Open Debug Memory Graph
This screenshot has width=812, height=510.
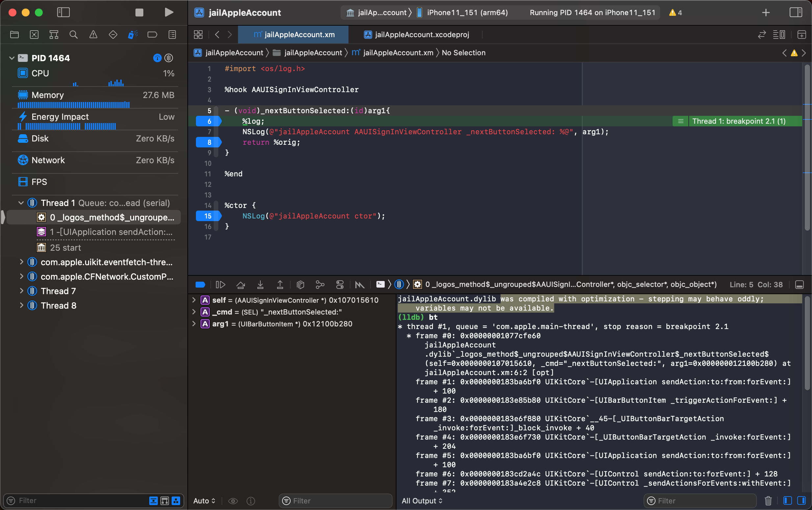(320, 285)
